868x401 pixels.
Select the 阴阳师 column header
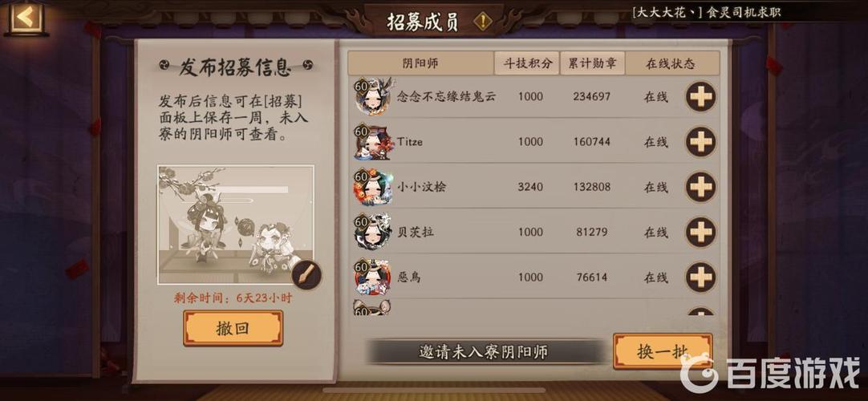pos(420,63)
